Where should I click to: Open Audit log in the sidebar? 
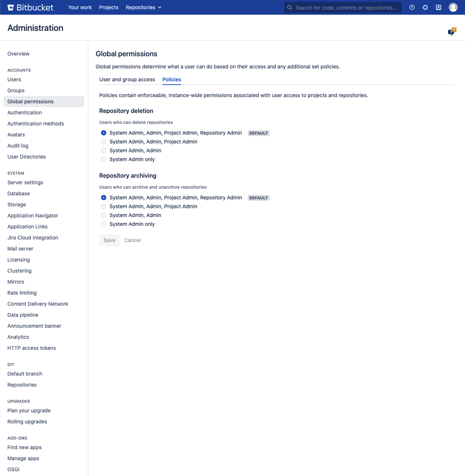pos(18,146)
